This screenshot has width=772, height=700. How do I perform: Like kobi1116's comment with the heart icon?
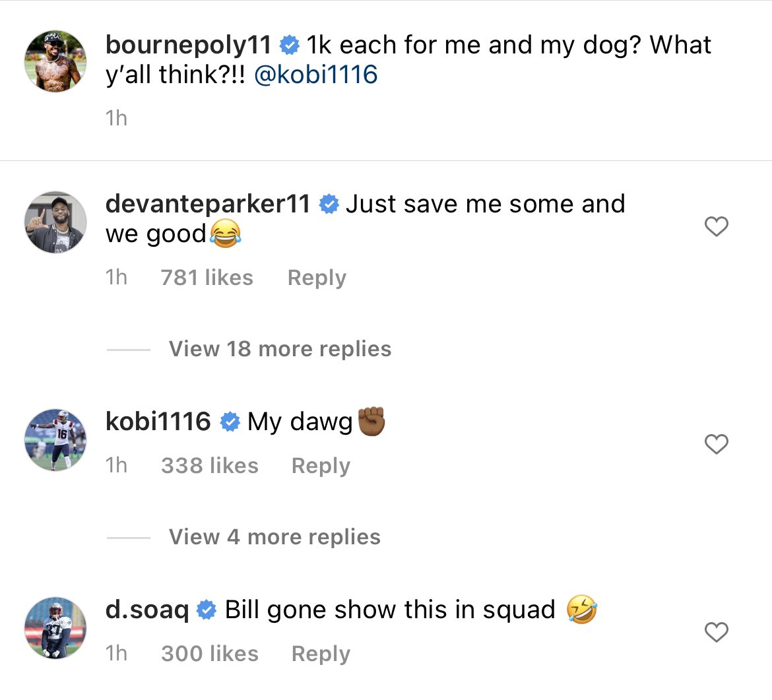pyautogui.click(x=716, y=445)
